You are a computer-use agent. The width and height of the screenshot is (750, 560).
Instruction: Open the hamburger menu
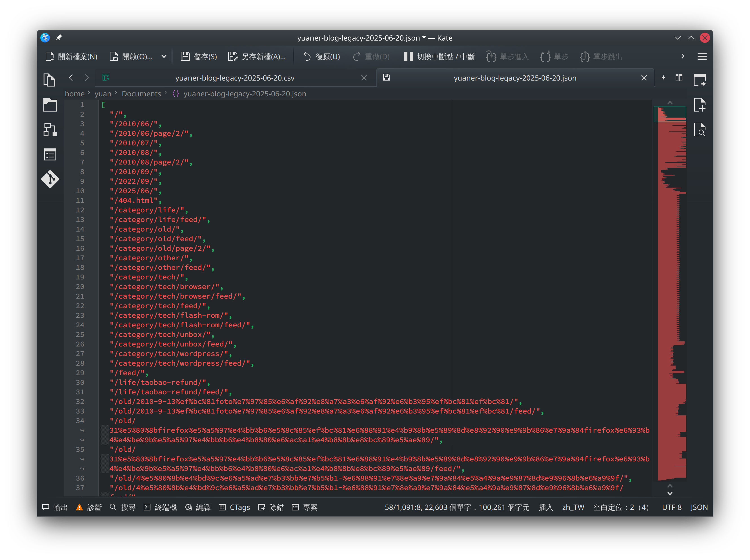click(702, 57)
